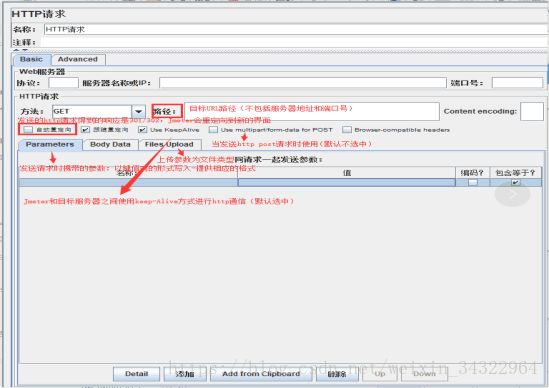Toggle the Use KeepAlive checkbox
Screen dimensions: 549x388
click(142, 130)
